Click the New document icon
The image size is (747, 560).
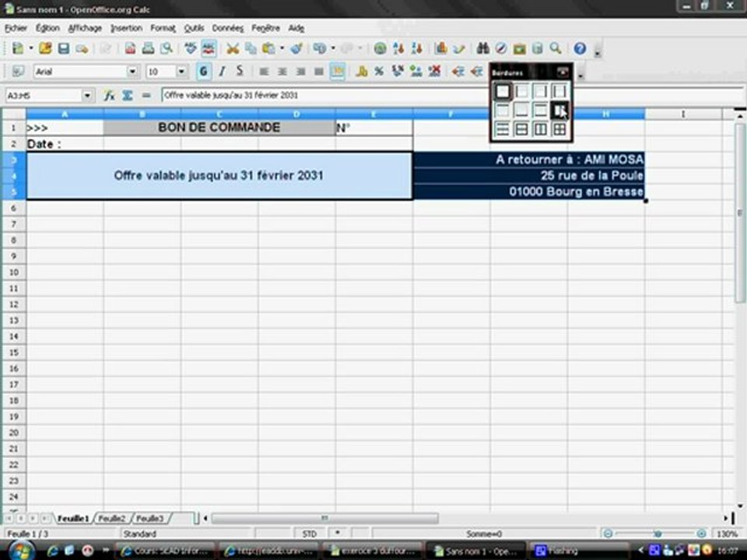point(18,48)
